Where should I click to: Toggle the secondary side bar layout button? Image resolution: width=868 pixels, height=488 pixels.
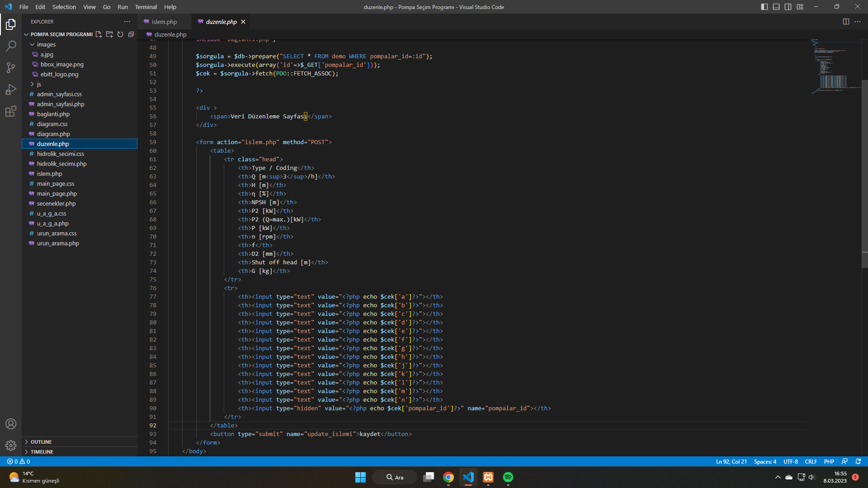(788, 7)
